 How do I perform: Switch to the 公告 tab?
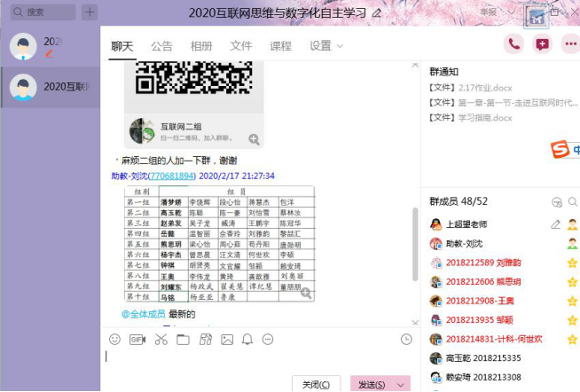[x=161, y=46]
